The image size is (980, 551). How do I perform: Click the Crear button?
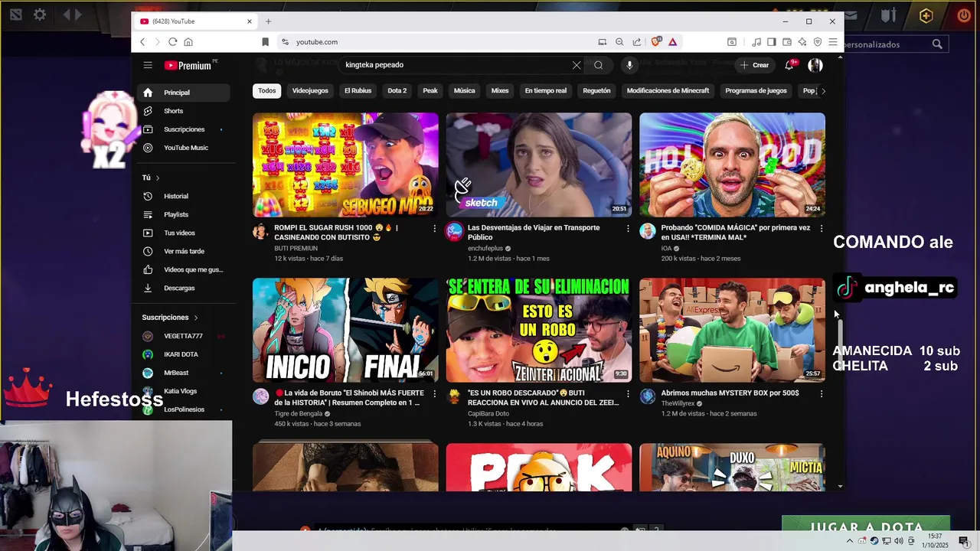[755, 65]
